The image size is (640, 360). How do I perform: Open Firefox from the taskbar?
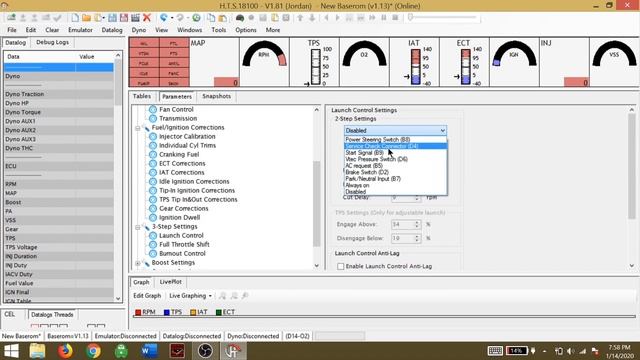click(65, 351)
